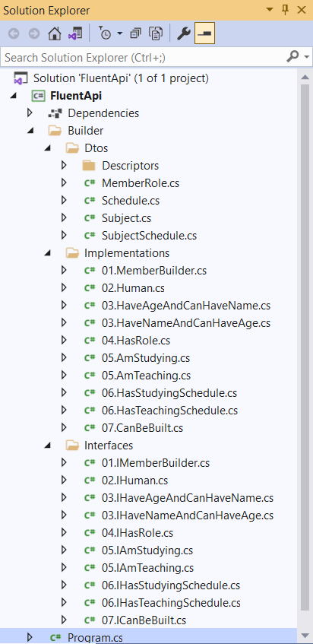The width and height of the screenshot is (313, 644).
Task: Click the C# icon beside Program.cs
Action: click(x=55, y=638)
